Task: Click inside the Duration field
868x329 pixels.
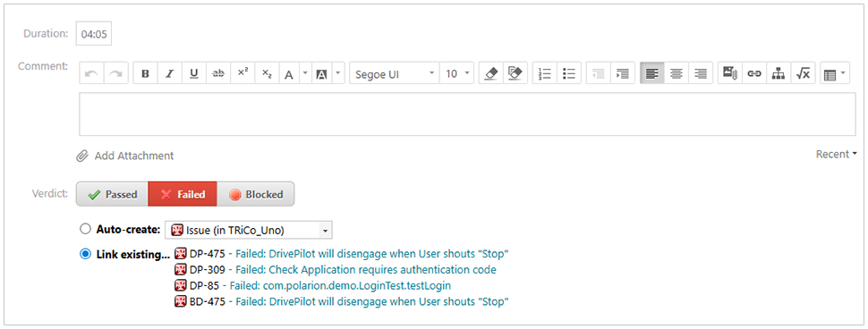Action: pos(94,34)
